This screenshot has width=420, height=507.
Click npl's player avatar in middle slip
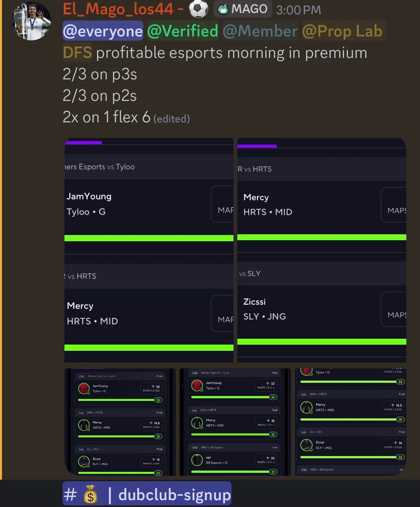tap(197, 460)
